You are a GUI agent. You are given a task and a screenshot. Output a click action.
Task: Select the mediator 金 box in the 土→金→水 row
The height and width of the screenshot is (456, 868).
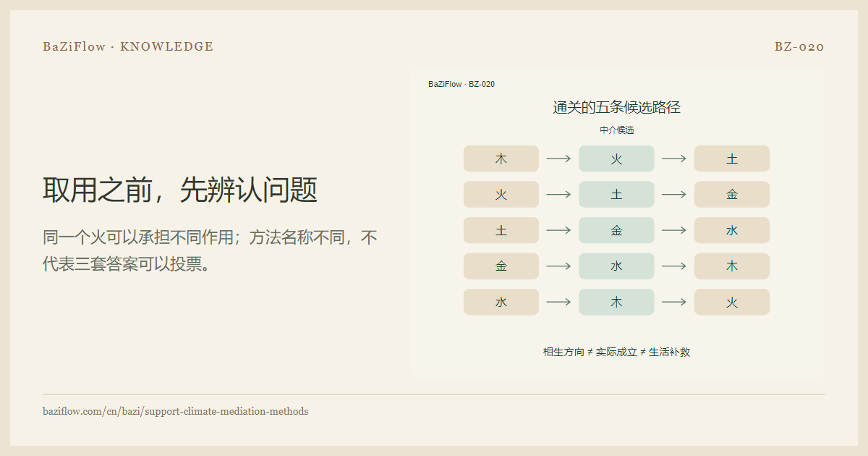tap(616, 230)
